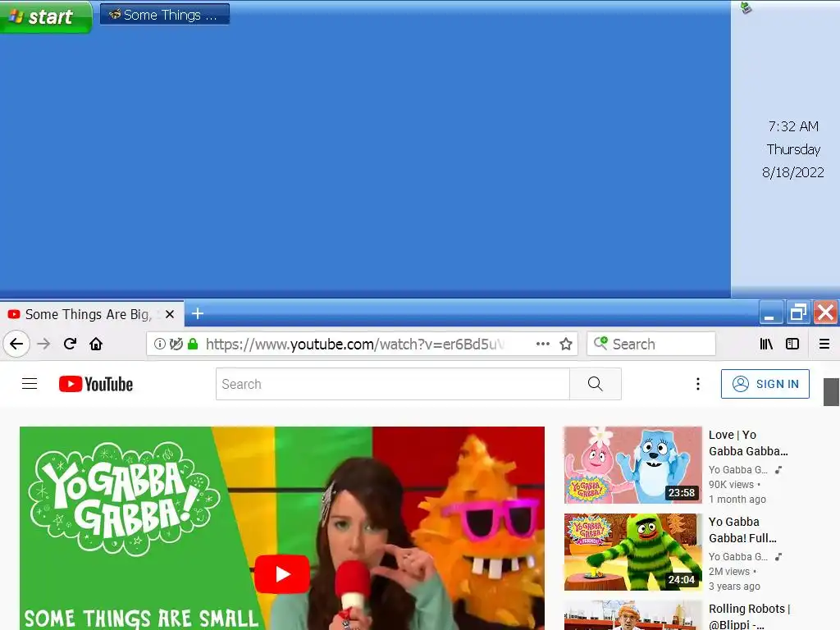Click the YouTube URL in address bar
The height and width of the screenshot is (630, 840).
point(354,344)
